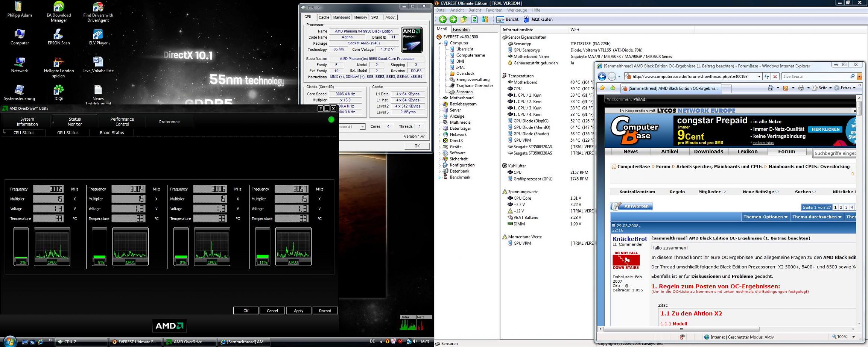The image size is (868, 347).
Task: Click the Print icon in Internet Explorer
Action: pos(801,88)
